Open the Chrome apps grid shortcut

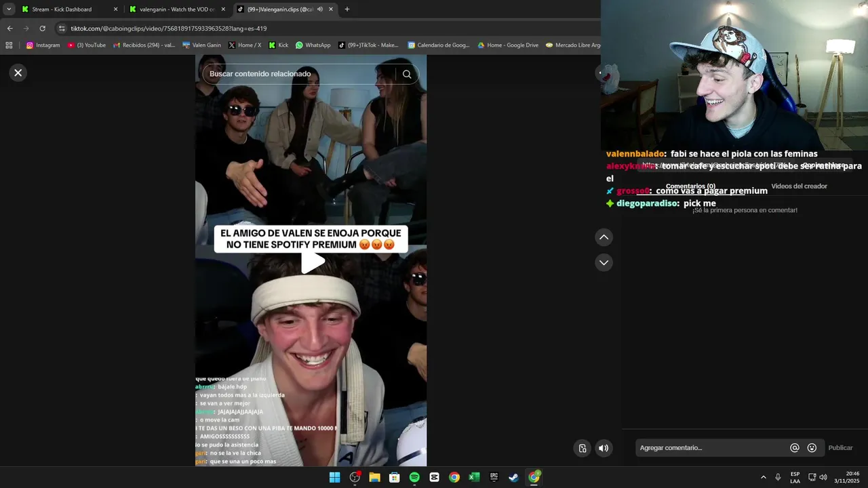click(x=9, y=45)
